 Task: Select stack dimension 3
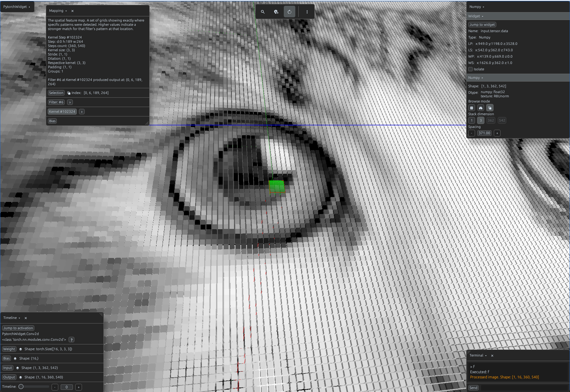pyautogui.click(x=481, y=120)
